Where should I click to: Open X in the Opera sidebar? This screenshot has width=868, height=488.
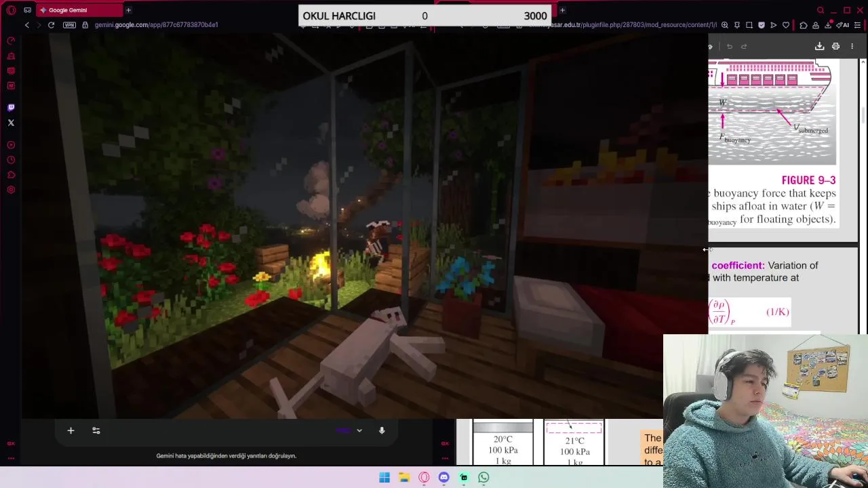[x=11, y=123]
